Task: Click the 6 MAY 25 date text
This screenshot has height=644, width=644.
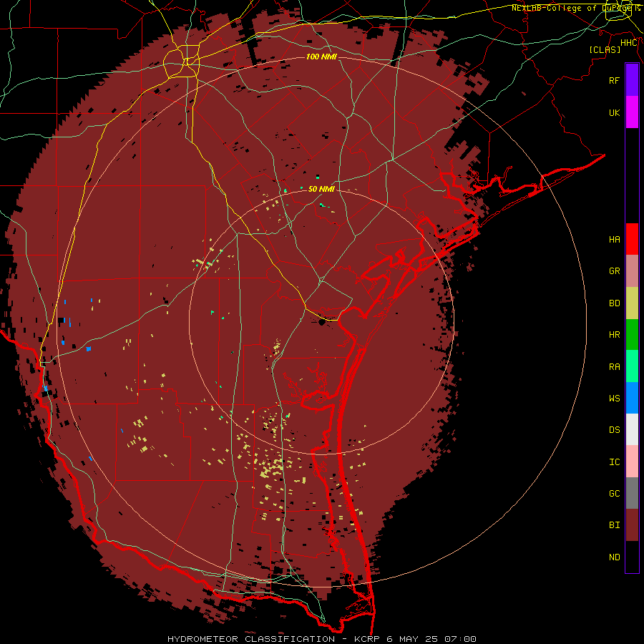Action: click(412, 639)
